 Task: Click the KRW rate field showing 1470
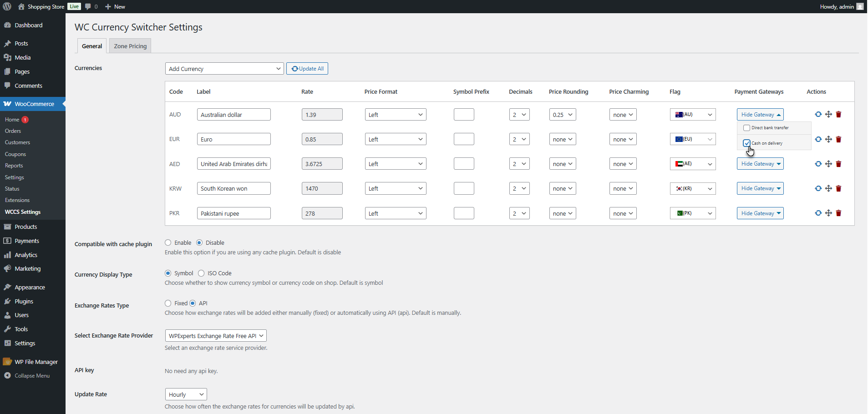(x=322, y=188)
